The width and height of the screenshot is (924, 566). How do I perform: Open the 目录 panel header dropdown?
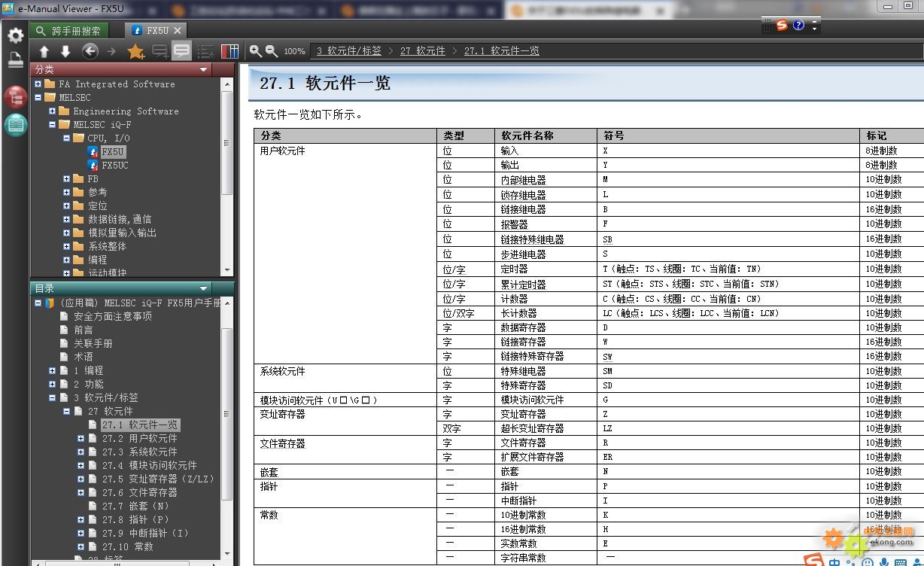pyautogui.click(x=203, y=288)
